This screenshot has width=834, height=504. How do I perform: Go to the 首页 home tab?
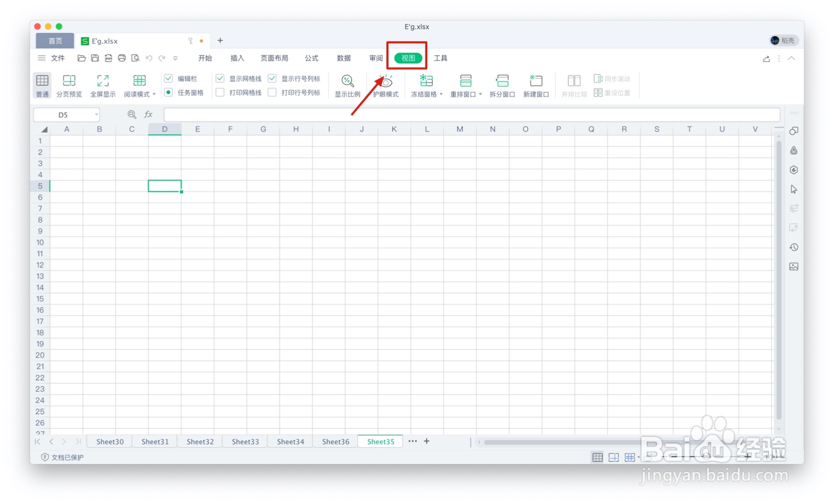tap(55, 41)
